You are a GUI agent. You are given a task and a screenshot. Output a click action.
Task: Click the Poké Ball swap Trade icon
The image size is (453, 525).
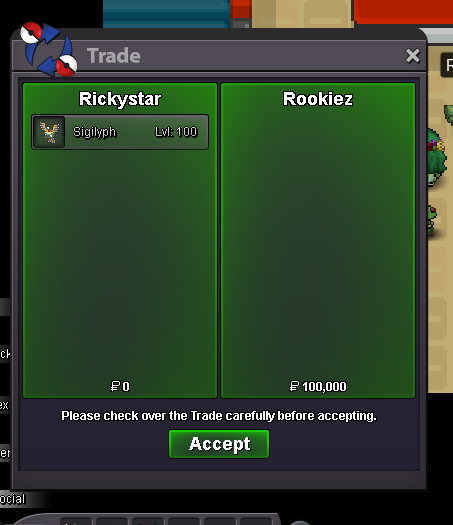click(49, 49)
